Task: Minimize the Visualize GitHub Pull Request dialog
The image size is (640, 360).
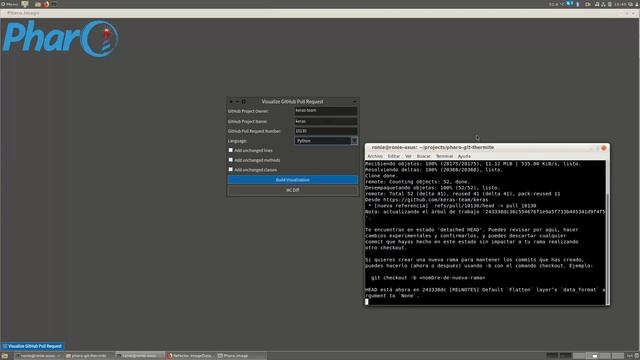Action: click(x=237, y=102)
